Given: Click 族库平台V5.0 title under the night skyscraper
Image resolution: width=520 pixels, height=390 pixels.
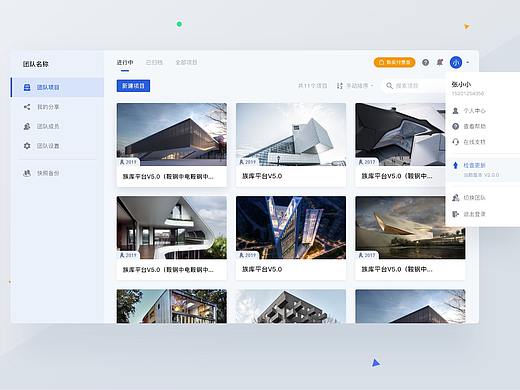Looking at the screenshot, I should [262, 269].
